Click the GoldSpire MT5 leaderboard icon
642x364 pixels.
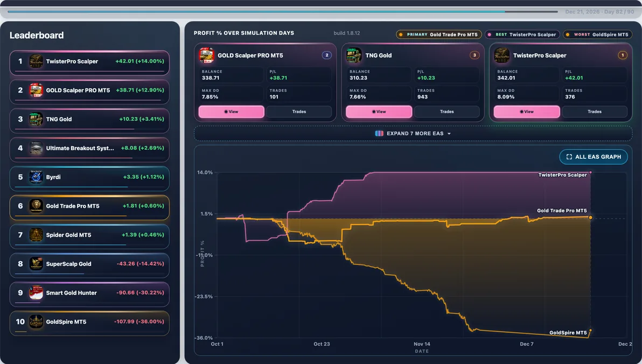point(36,322)
